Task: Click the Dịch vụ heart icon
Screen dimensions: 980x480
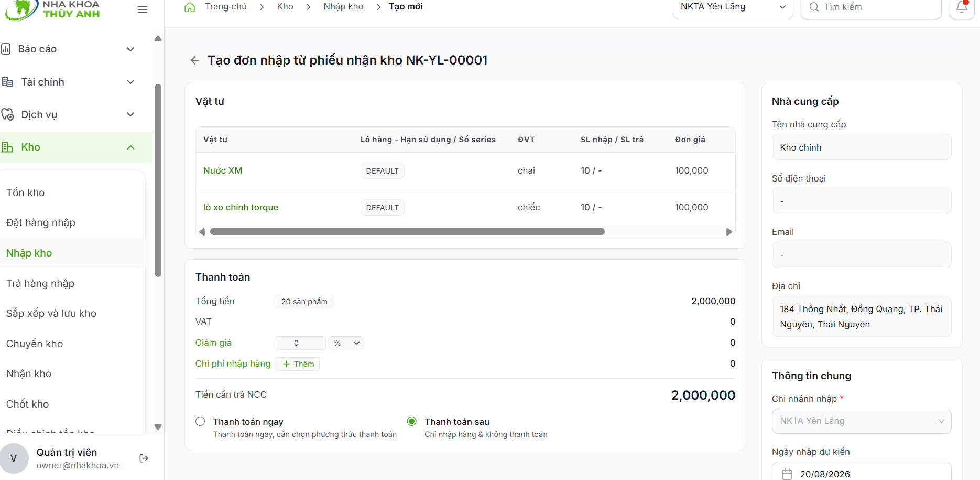Action: pyautogui.click(x=7, y=114)
